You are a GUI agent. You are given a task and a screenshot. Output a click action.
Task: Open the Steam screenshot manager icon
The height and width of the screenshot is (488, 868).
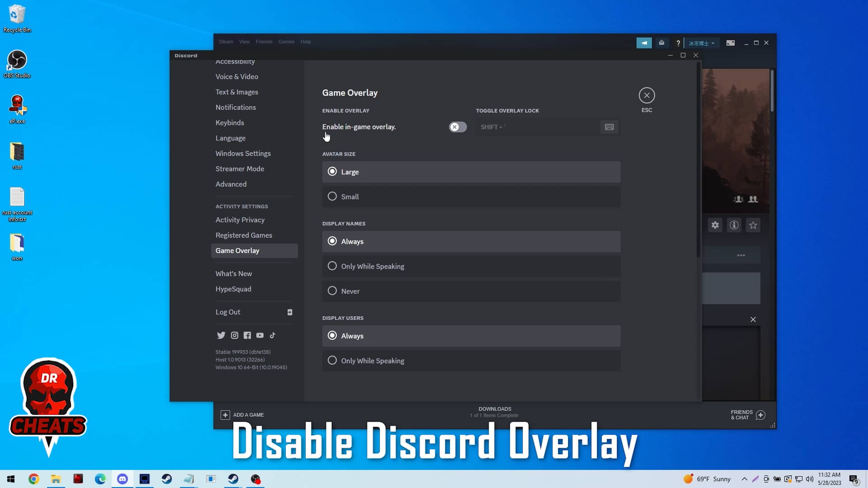click(x=731, y=43)
